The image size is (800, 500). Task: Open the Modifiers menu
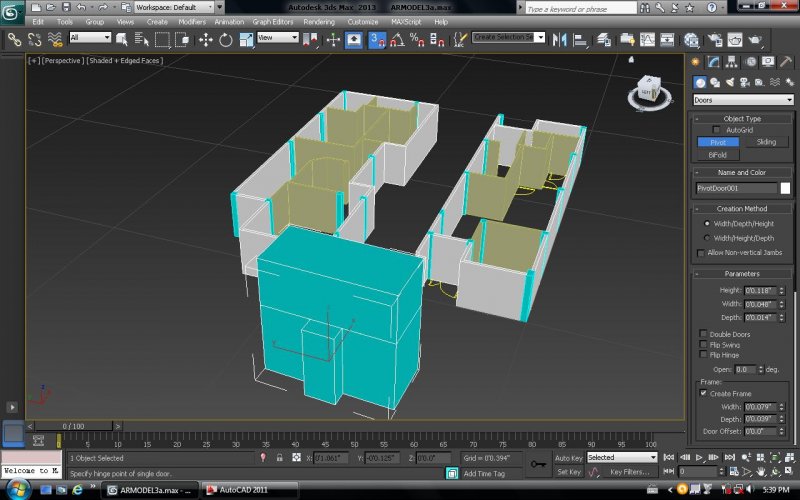192,21
